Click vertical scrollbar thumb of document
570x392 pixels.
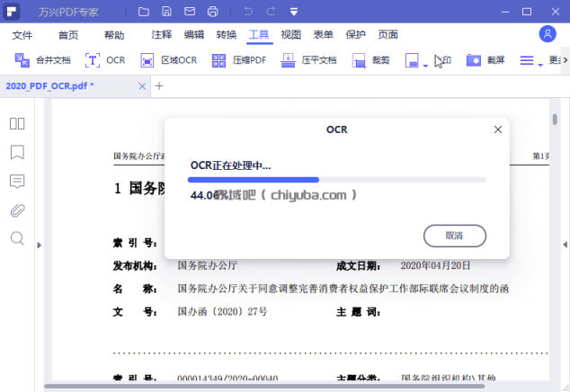(555, 120)
